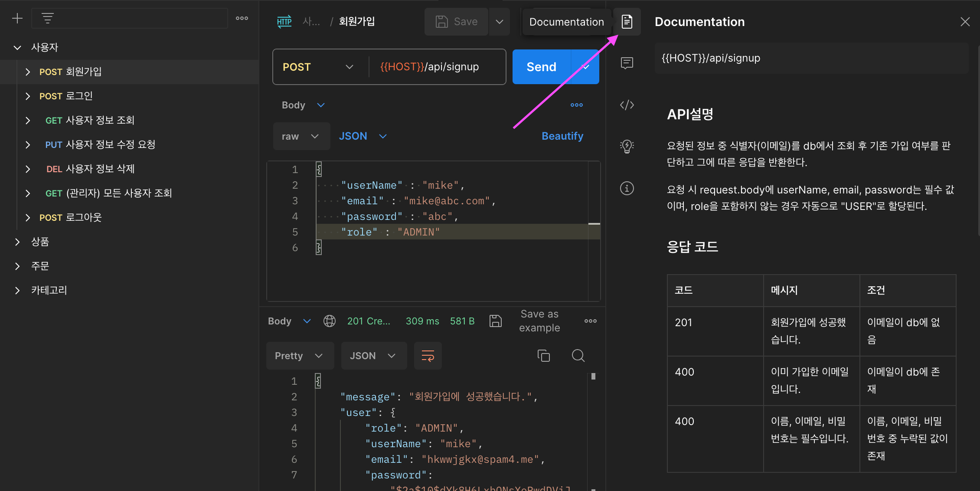Expand GET (관리자) 모든 사용자 조회
Image resolution: width=980 pixels, height=491 pixels.
[x=28, y=193]
